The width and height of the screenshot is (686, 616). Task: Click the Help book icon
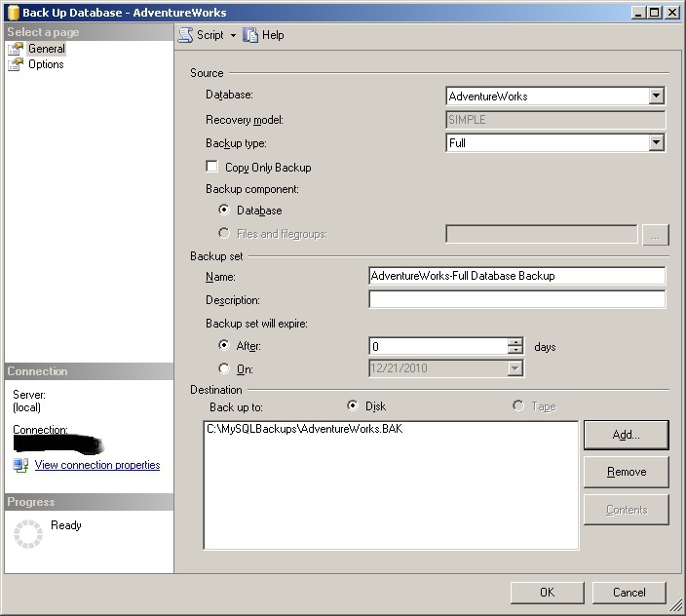pos(250,35)
